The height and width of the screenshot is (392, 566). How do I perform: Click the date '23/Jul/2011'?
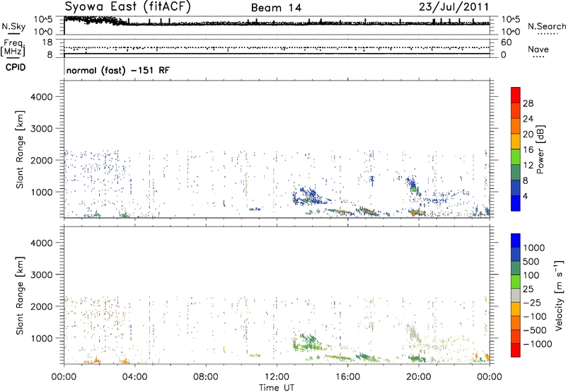(454, 7)
